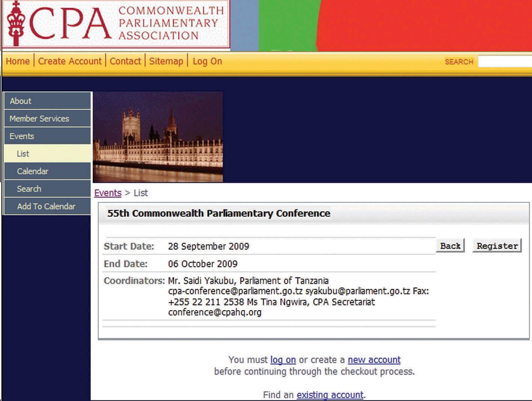Screen dimensions: 532x401
Task: Click the event title '55th Commonwealth Parliamentary Conference'
Action: click(219, 213)
